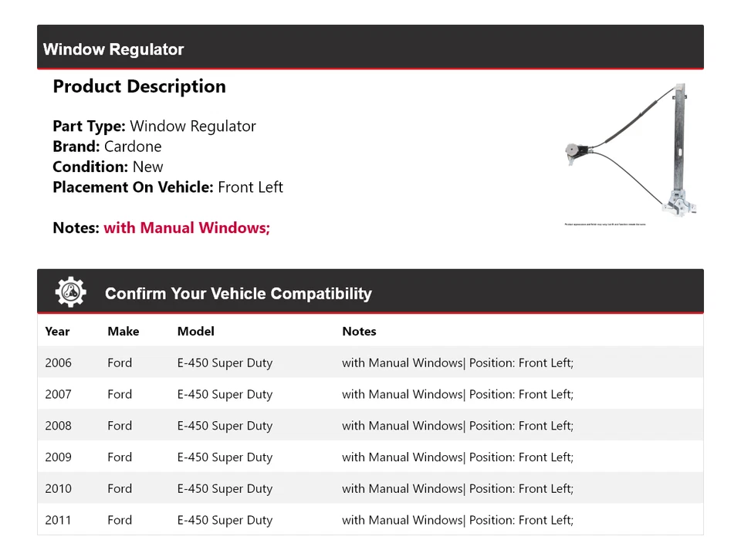Click the Confirm Your Vehicle Compatibility heading

(x=238, y=293)
